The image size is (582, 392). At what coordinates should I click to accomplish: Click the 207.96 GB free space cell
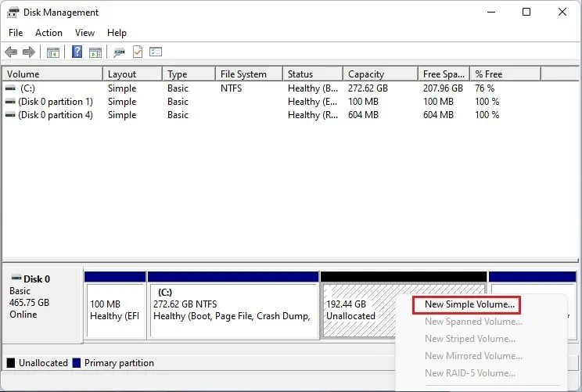coord(443,88)
